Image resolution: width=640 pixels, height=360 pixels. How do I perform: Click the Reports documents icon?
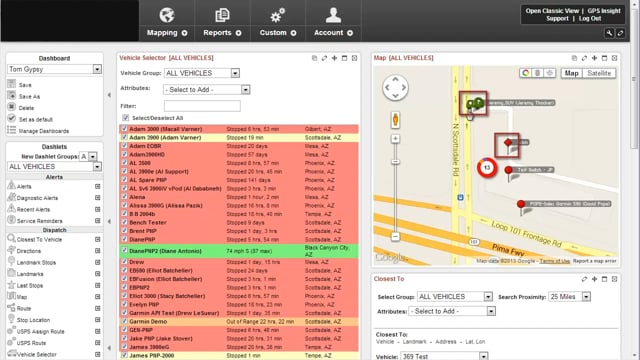tap(222, 16)
